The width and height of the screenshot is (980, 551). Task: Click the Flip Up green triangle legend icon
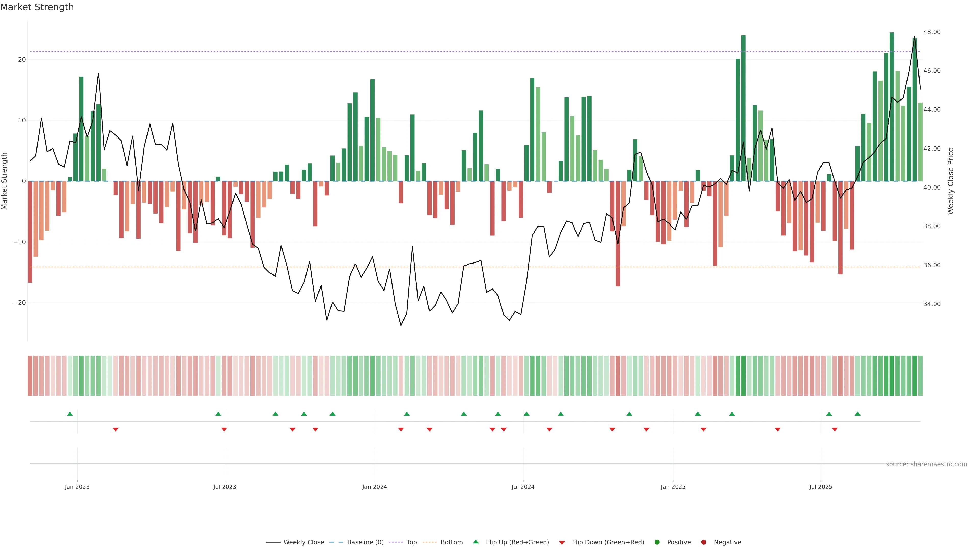click(x=475, y=542)
